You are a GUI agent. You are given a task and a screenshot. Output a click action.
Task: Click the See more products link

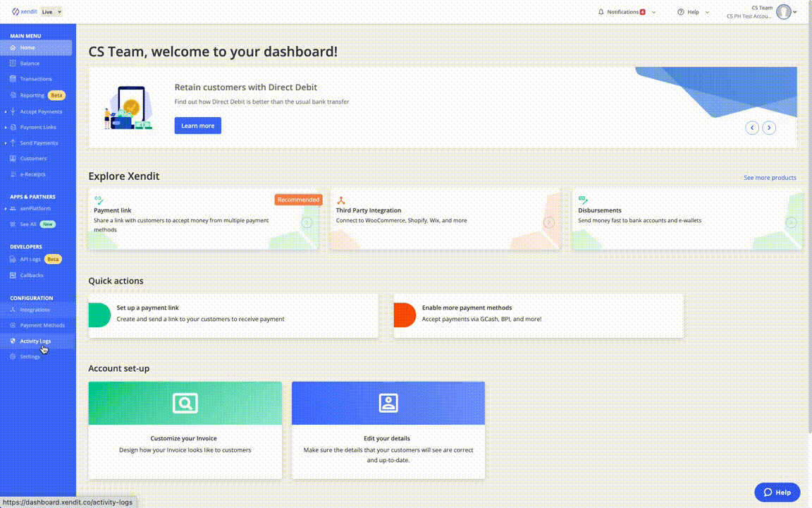[x=770, y=177]
